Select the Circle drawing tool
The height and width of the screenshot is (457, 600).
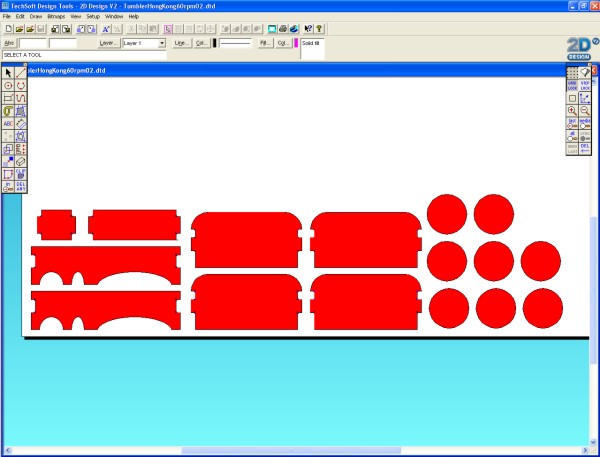pos(8,85)
